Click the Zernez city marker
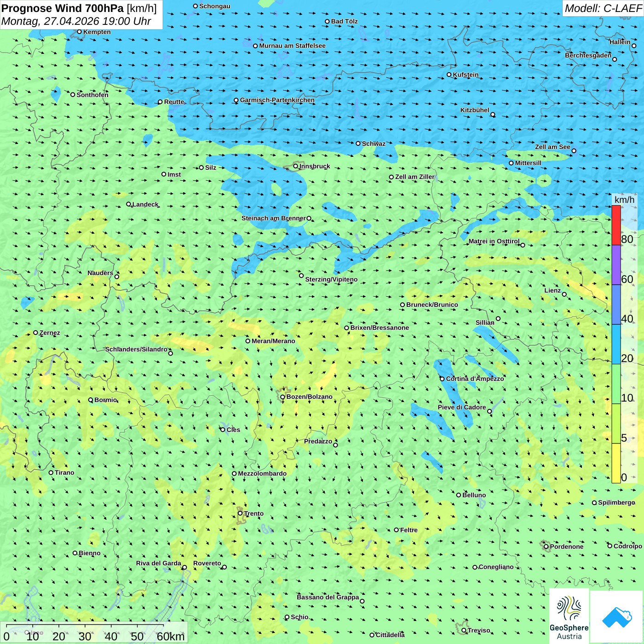 point(35,333)
